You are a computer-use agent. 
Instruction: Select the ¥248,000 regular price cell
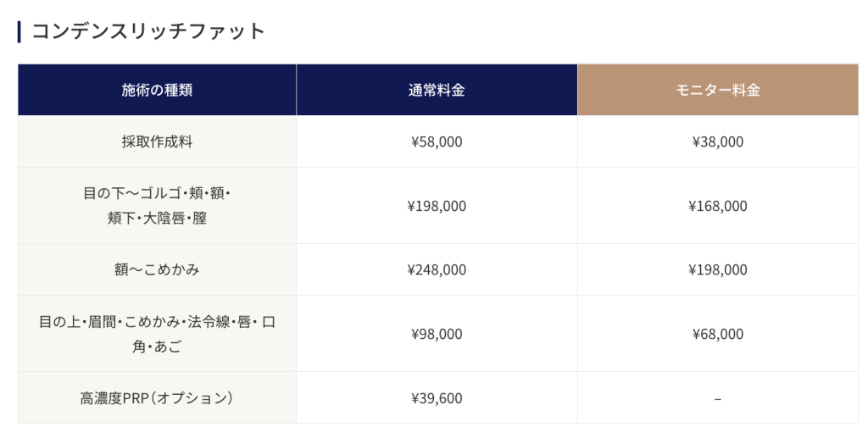click(437, 269)
